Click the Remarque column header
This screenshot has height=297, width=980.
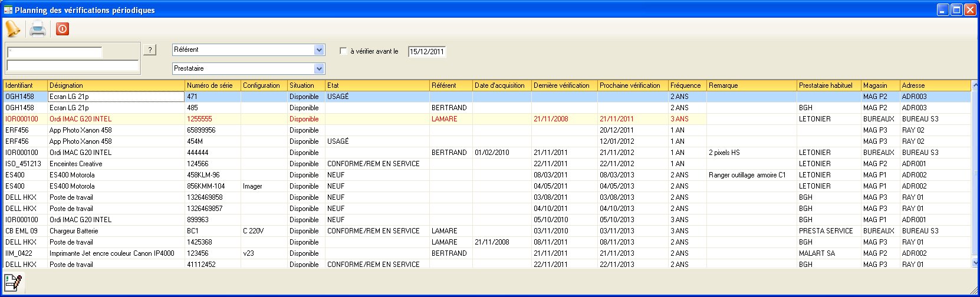point(752,85)
